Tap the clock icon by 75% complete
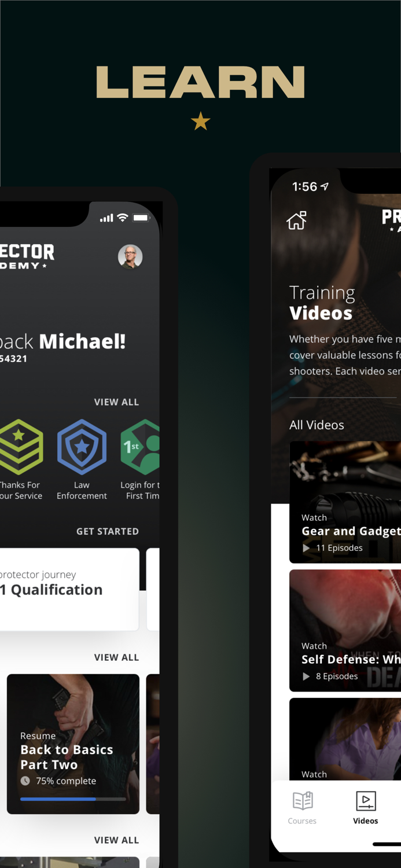 pos(25,781)
